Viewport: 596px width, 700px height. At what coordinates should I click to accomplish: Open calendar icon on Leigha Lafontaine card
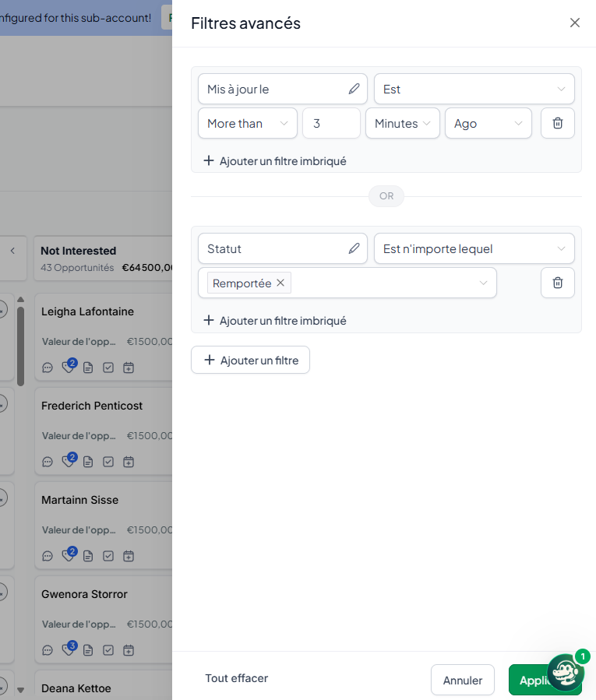129,368
